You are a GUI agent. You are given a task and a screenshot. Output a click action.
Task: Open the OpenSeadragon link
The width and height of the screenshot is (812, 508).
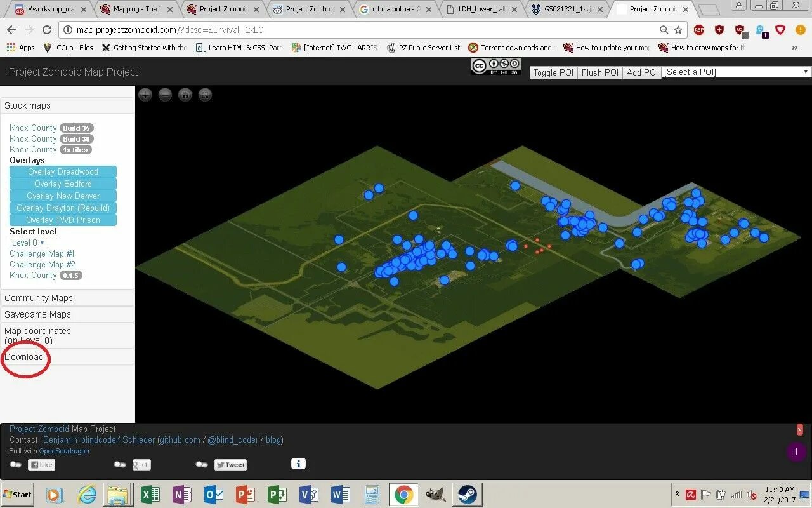point(64,451)
